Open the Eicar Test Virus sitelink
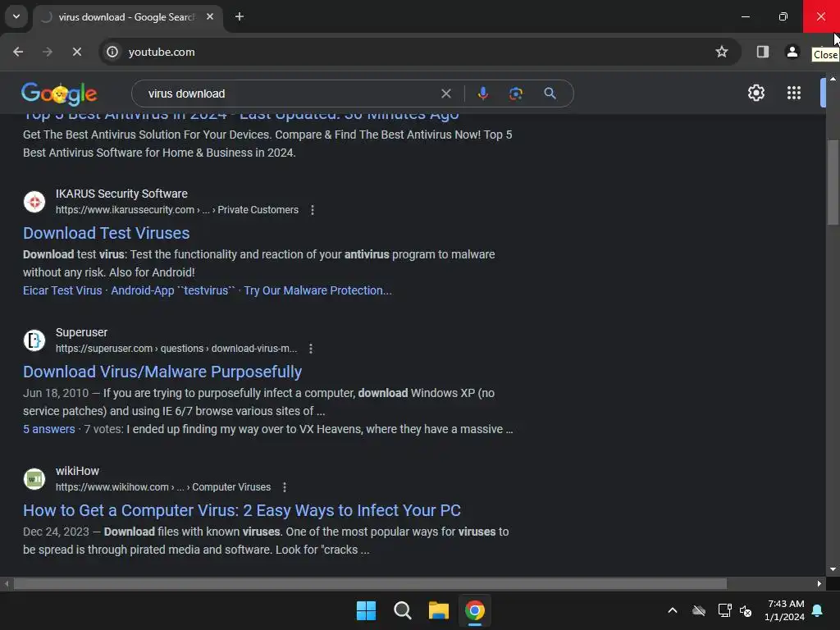The height and width of the screenshot is (630, 840). coord(62,290)
